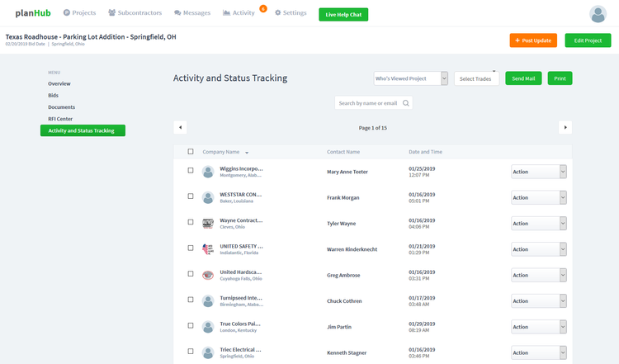Sort by Company Name arrow

(x=247, y=153)
